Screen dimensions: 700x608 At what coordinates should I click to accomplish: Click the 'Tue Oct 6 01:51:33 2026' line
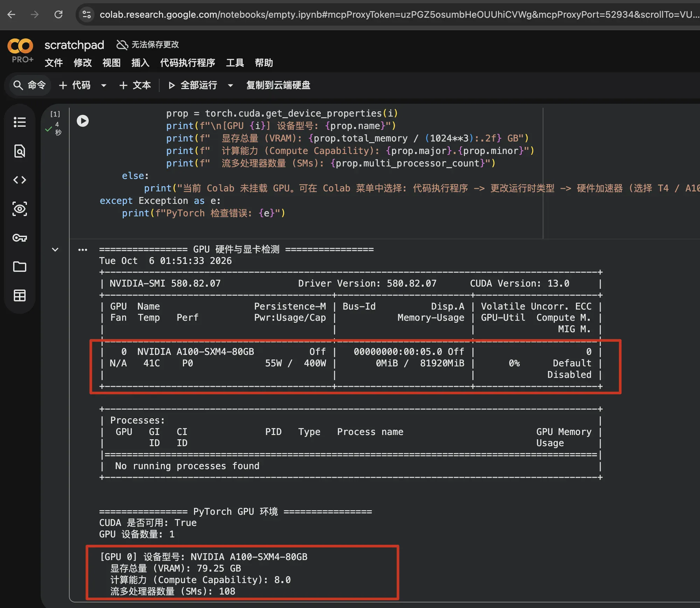(x=165, y=261)
